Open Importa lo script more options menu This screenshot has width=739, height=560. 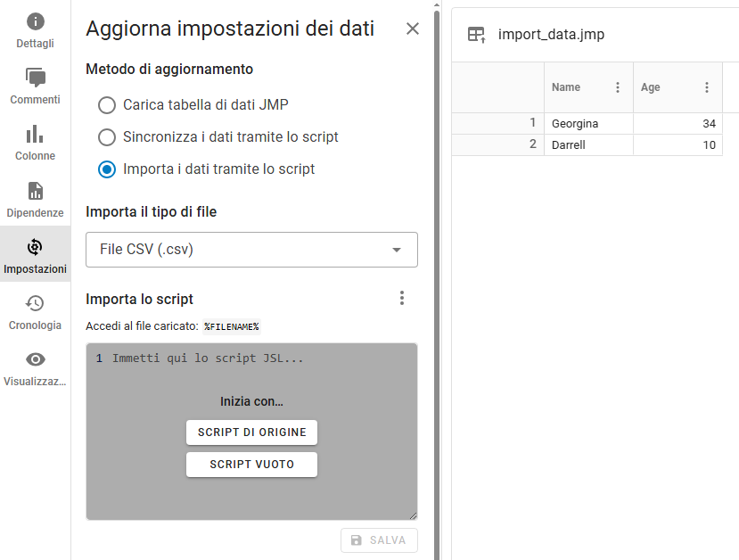pos(402,298)
